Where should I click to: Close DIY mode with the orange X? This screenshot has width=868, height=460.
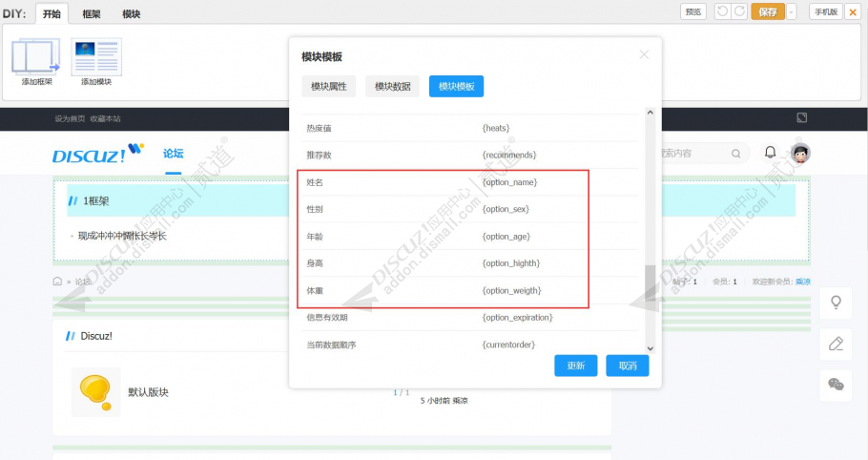853,11
